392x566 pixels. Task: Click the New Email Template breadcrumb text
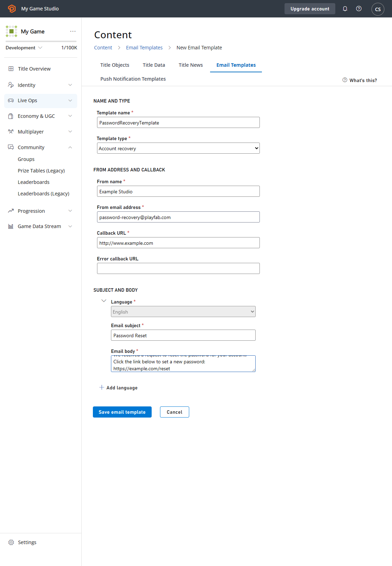coord(199,48)
